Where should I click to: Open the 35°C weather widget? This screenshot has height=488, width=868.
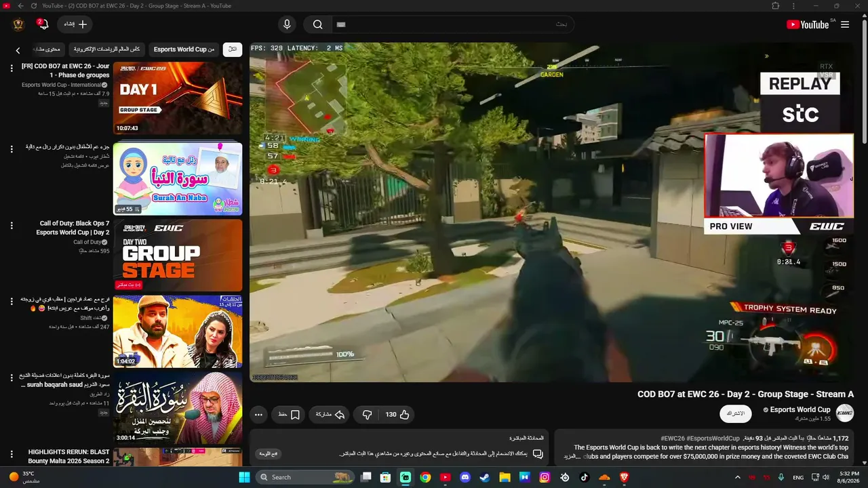25,477
